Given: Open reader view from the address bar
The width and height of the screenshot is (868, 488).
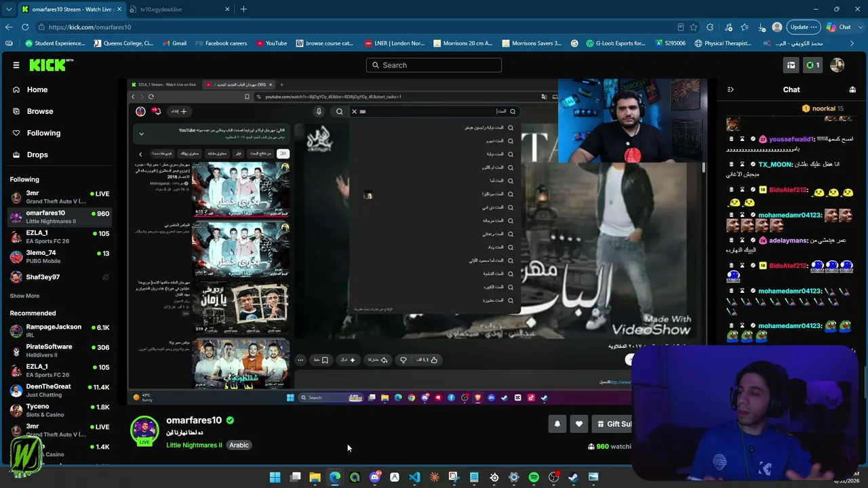Looking at the screenshot, I should tap(680, 27).
